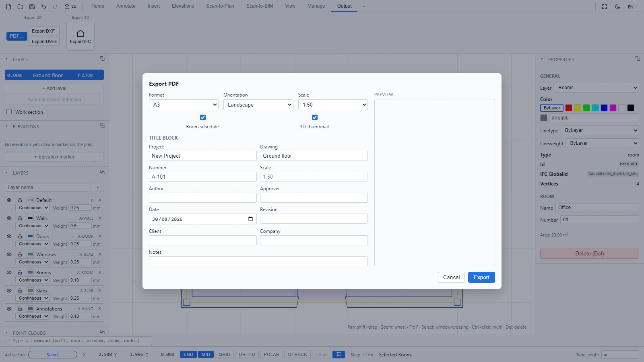This screenshot has width=644, height=362.
Task: Pop out the Levels panel
Action: tap(102, 59)
